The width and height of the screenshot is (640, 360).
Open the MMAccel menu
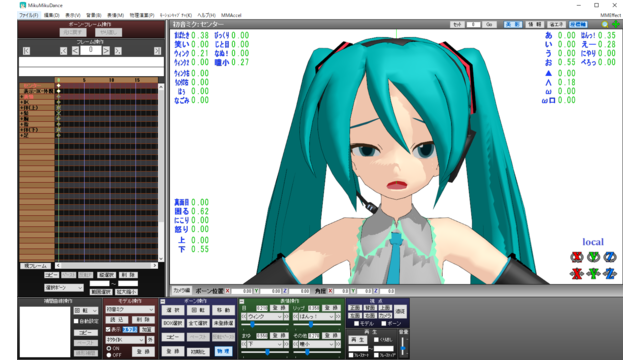[231, 15]
